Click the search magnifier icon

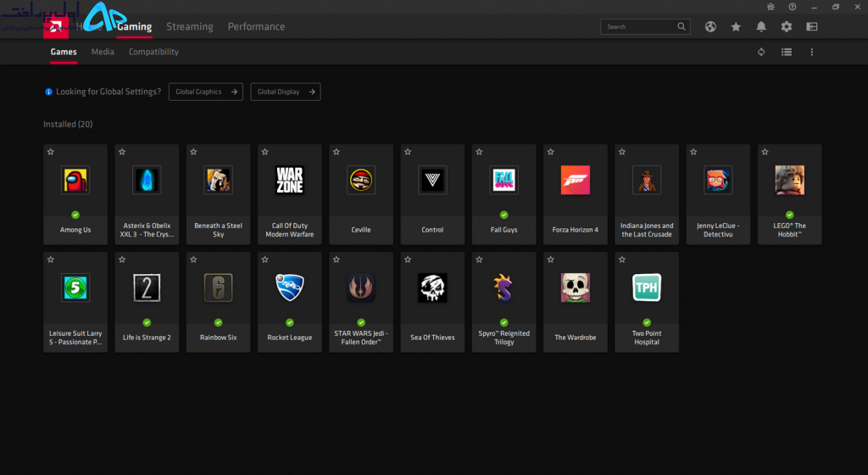[682, 26]
